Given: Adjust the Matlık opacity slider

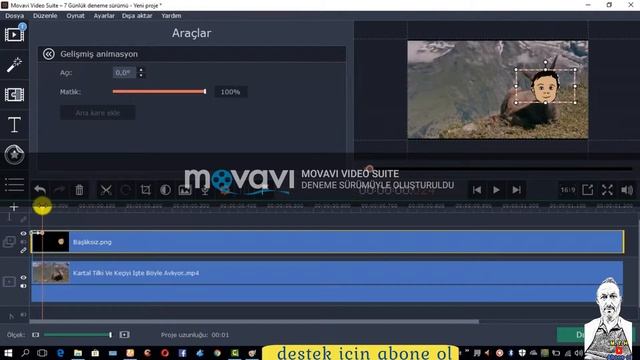Looking at the screenshot, I should [159, 91].
